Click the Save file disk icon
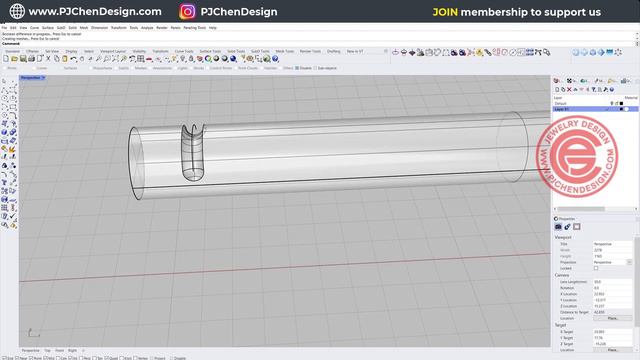The image size is (640, 360). pos(23,59)
